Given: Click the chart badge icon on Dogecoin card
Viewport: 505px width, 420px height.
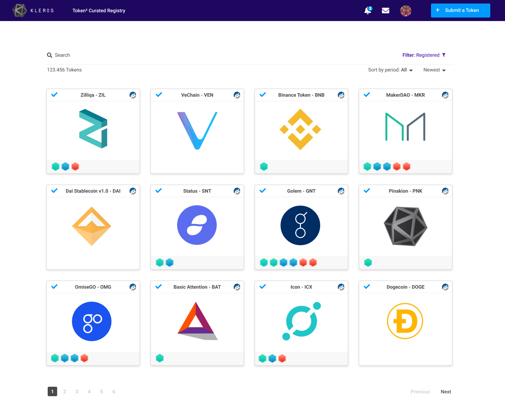Looking at the screenshot, I should pos(445,287).
